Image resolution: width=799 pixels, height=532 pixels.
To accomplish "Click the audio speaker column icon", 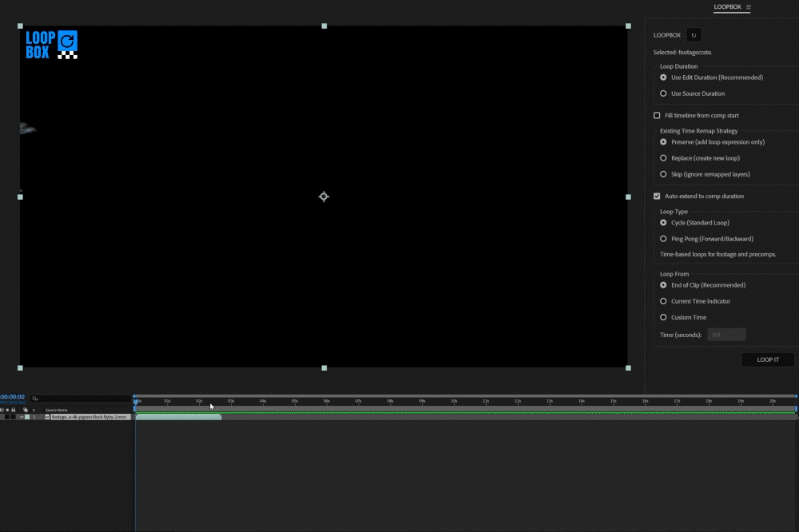I will [2, 411].
